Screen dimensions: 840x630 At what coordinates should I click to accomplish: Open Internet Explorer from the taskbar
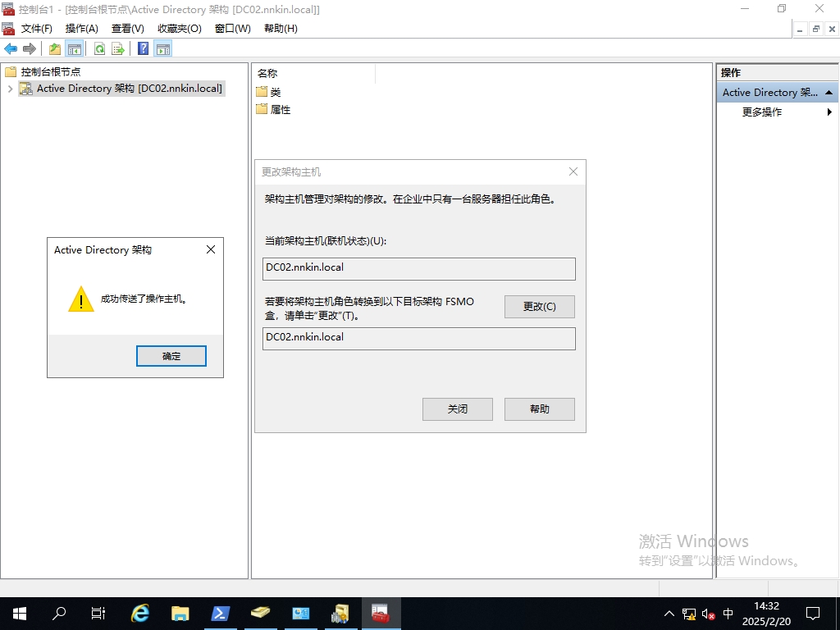141,613
